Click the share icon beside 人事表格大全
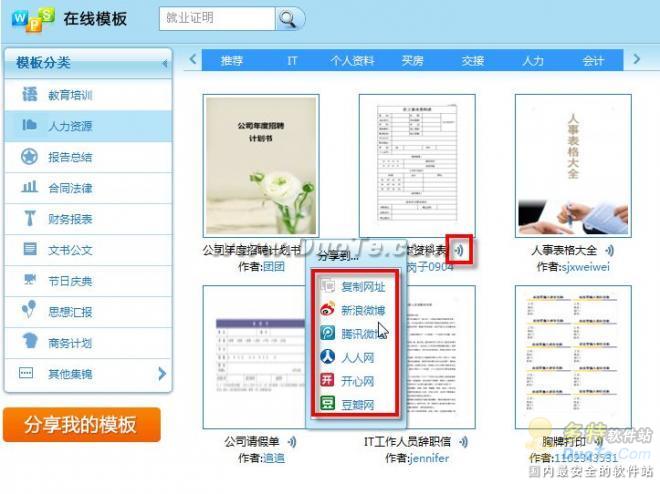 [x=609, y=250]
